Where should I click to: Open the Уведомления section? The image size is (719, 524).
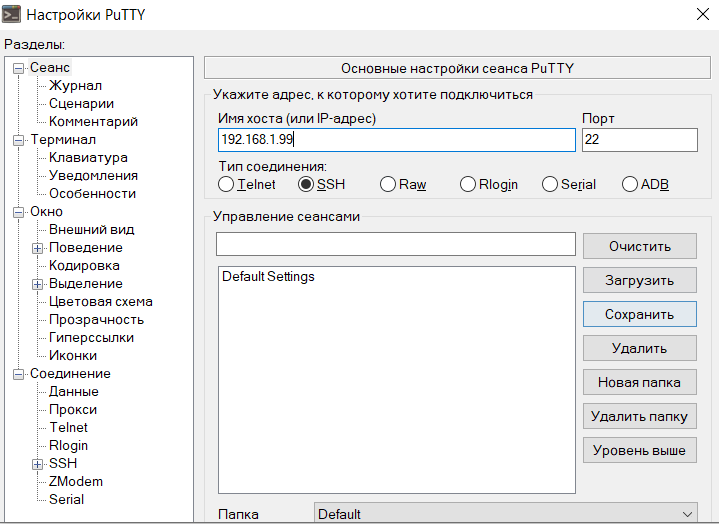click(x=93, y=176)
